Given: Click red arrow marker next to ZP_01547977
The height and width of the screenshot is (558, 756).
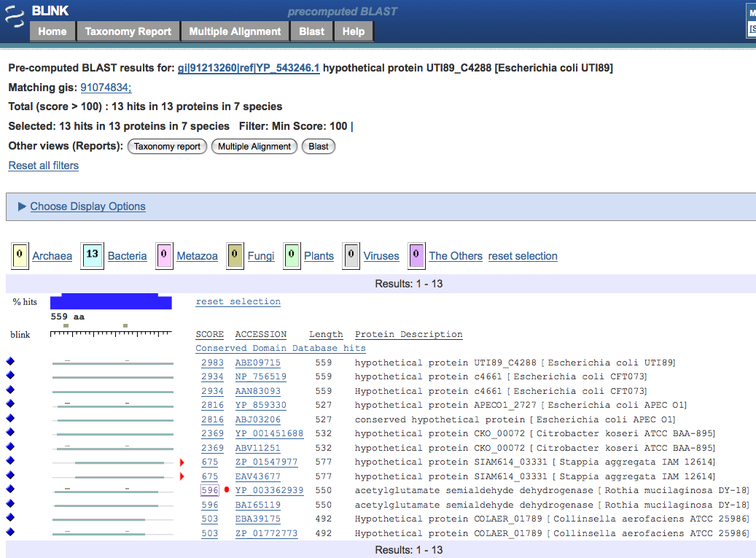Looking at the screenshot, I should coord(182,462).
